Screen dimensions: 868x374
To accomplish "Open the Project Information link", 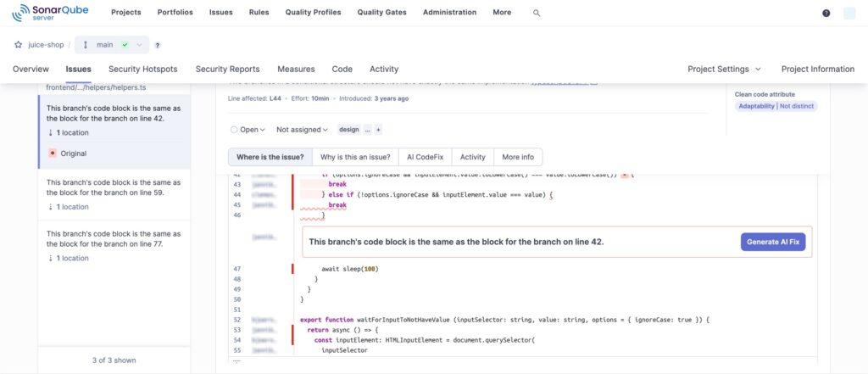I will click(x=817, y=70).
